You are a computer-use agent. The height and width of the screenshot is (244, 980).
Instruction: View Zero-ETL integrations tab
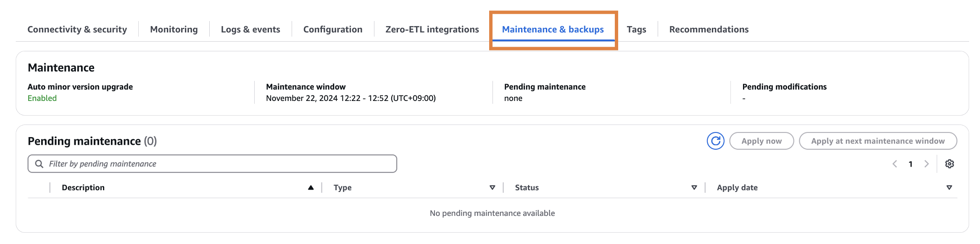[x=432, y=29]
